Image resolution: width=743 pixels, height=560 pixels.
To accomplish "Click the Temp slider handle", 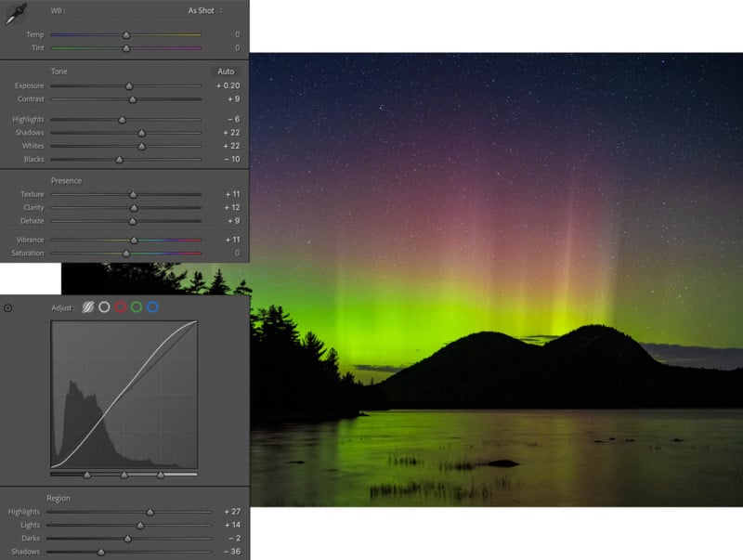I will (126, 35).
